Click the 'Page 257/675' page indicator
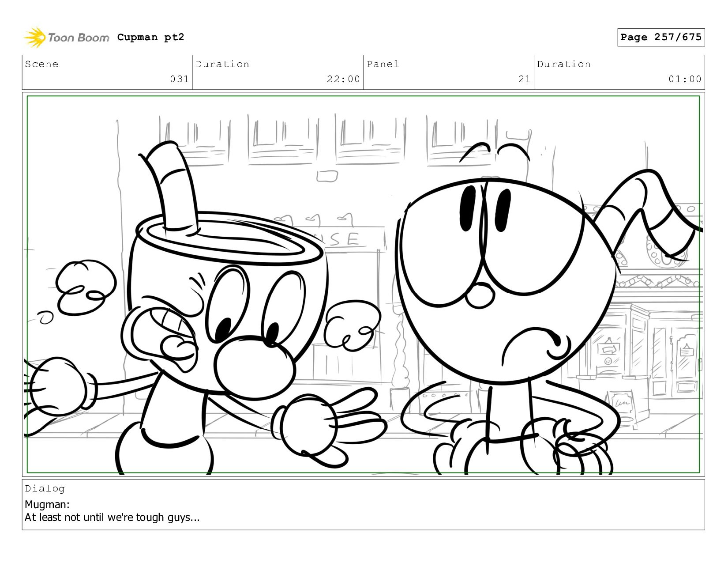 [x=660, y=37]
